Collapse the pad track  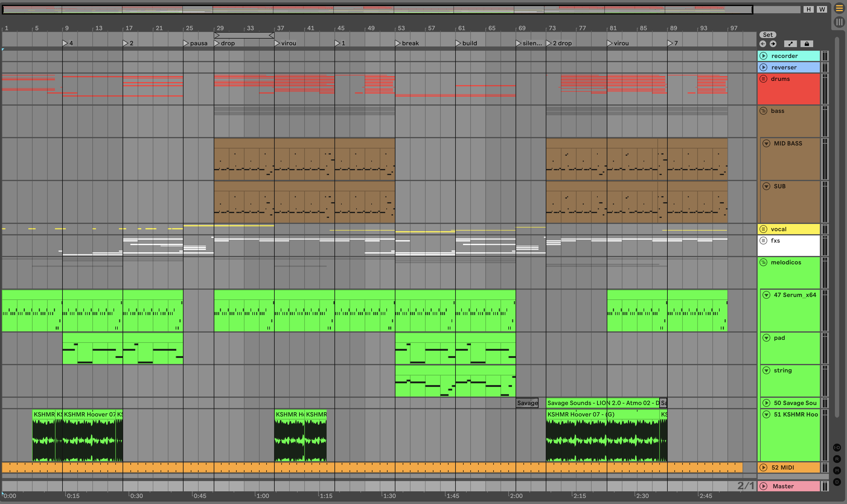[766, 338]
